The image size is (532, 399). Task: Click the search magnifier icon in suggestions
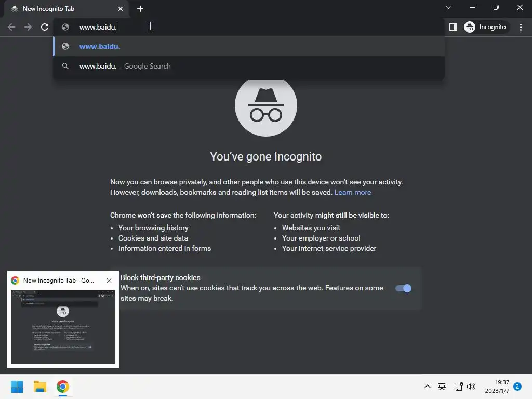(x=65, y=66)
